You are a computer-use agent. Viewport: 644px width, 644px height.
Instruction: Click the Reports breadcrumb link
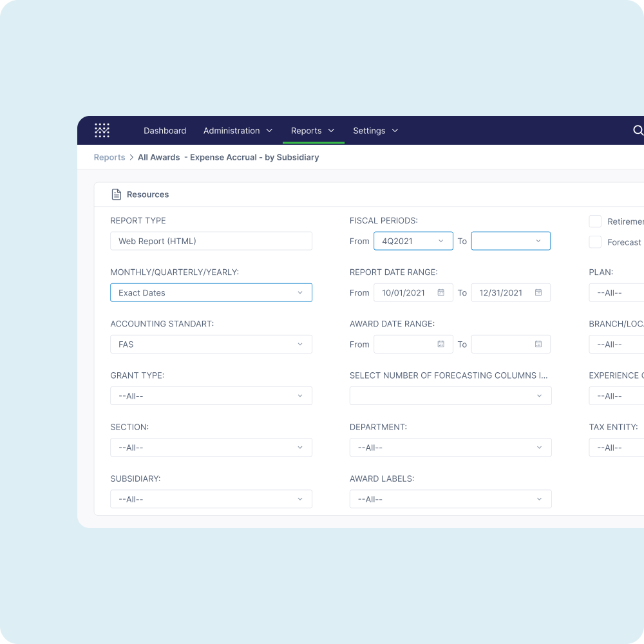coord(109,157)
